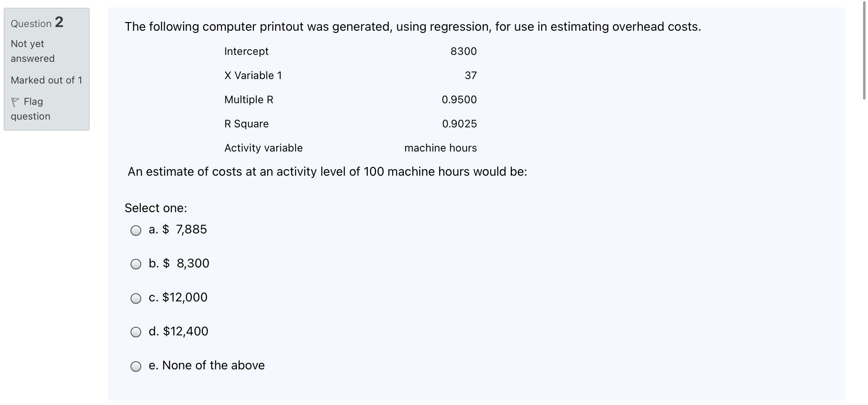Click the question prompt about 100 machine hours
The image size is (868, 405).
point(327,172)
